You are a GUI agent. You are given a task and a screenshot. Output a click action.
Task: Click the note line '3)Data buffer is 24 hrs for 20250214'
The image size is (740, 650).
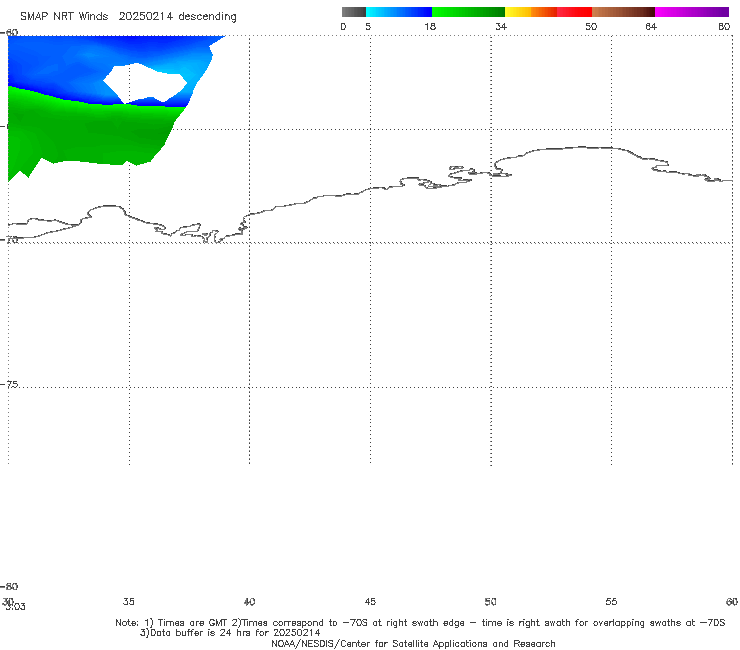(230, 633)
